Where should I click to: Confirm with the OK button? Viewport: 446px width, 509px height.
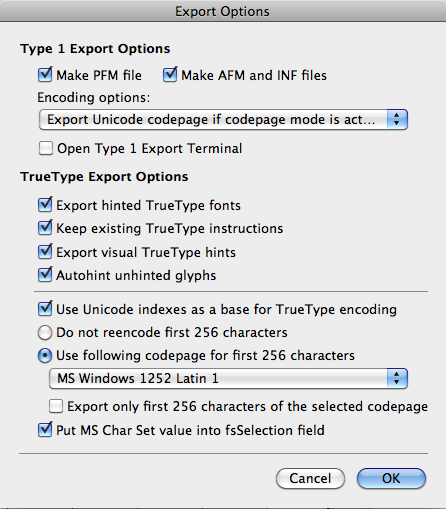[x=391, y=478]
